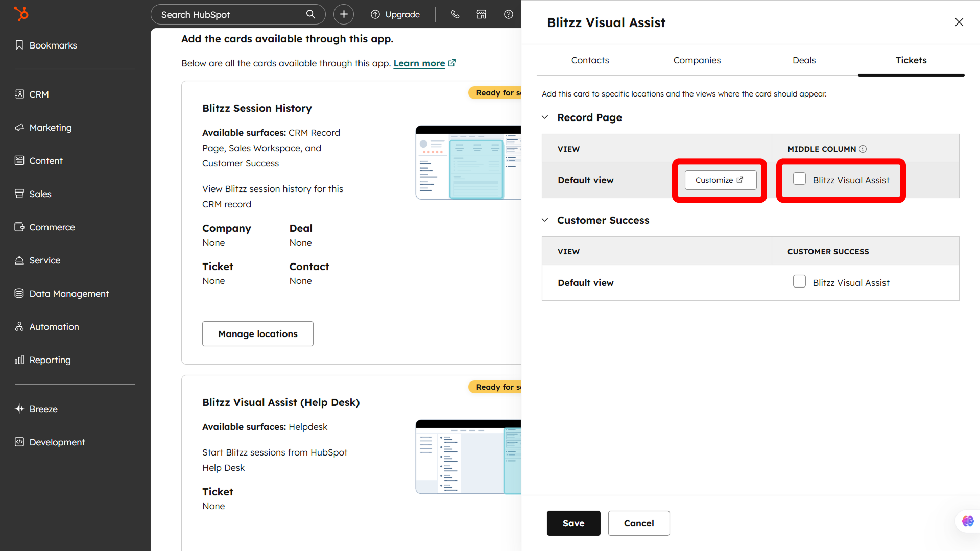Click Manage locations for Blitzz Session History
Viewport: 980px width, 551px height.
tap(258, 334)
